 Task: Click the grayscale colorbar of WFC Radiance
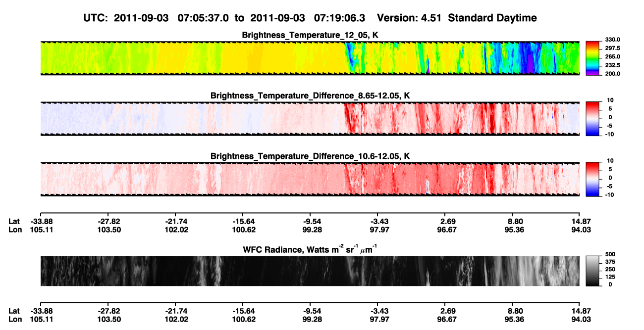tap(593, 271)
